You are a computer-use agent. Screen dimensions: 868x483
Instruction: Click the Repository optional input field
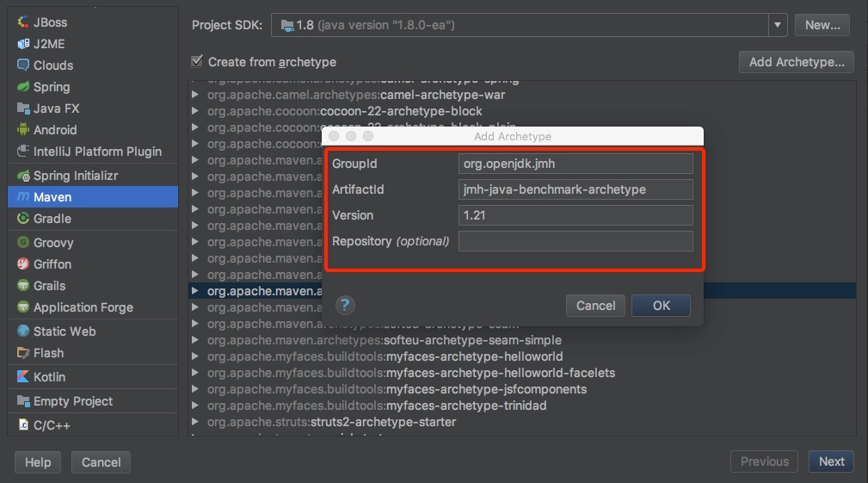tap(576, 241)
